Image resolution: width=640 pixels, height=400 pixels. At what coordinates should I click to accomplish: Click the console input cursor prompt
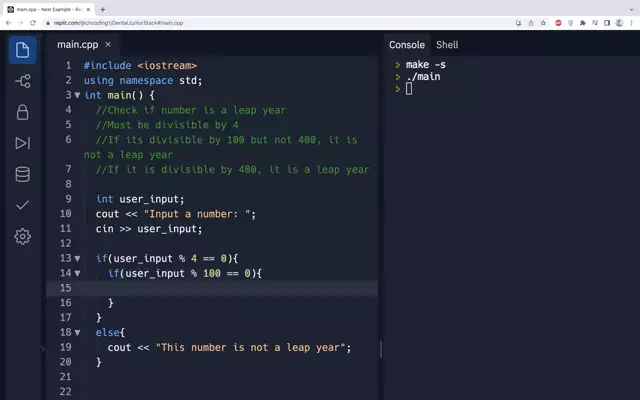tap(409, 89)
